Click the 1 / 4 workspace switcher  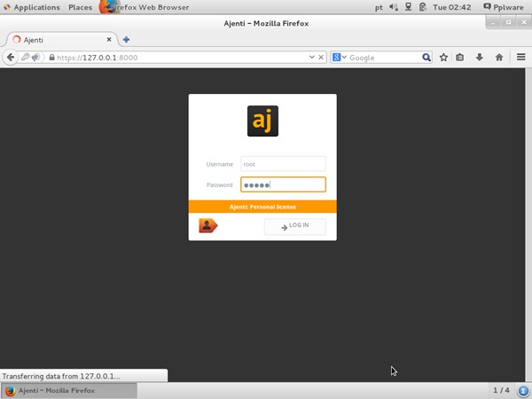tap(501, 390)
